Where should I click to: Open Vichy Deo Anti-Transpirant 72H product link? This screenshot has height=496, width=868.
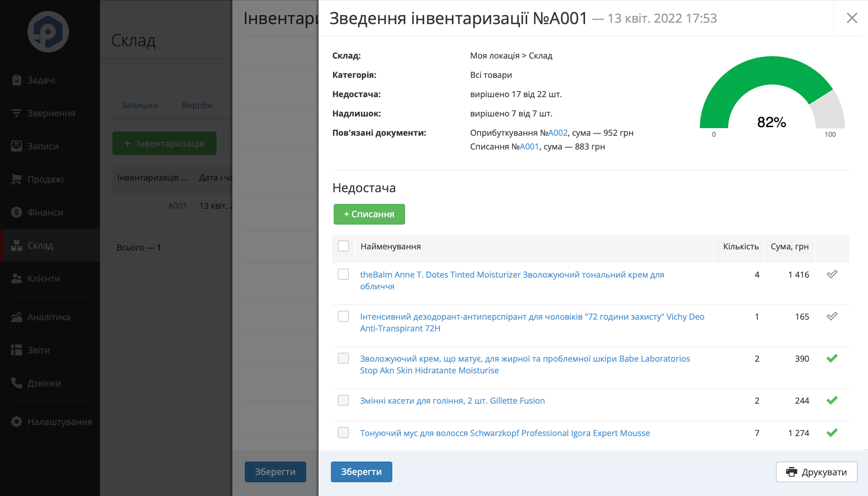point(532,322)
